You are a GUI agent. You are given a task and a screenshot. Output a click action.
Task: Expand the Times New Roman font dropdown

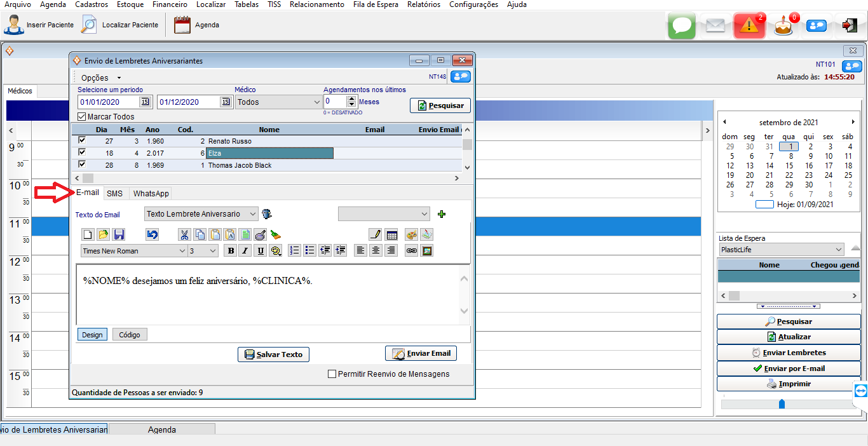pyautogui.click(x=133, y=251)
